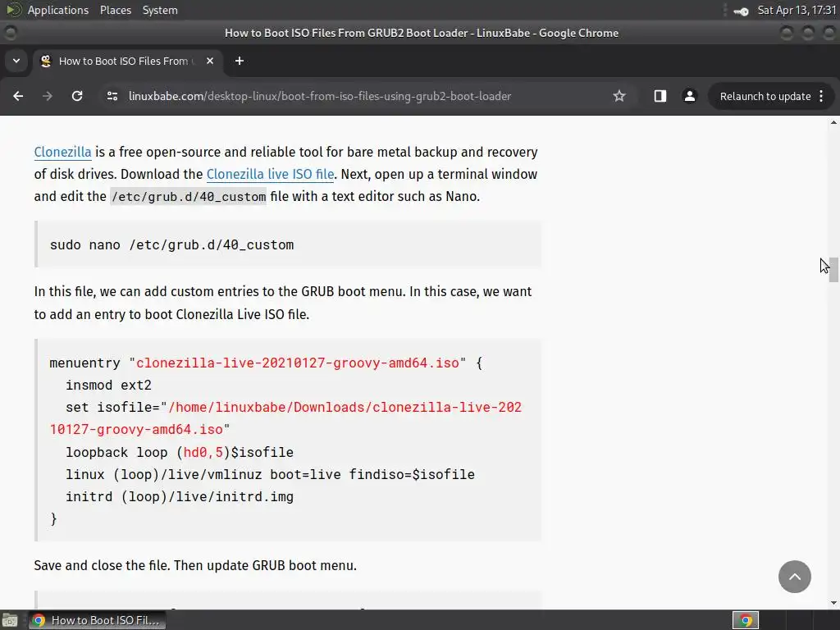Viewport: 840px width, 630px height.
Task: Open the Chrome profile icon
Action: tap(689, 97)
